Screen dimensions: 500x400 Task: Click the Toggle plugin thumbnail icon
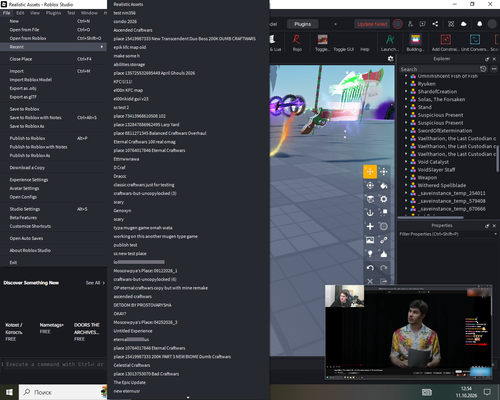[322, 40]
